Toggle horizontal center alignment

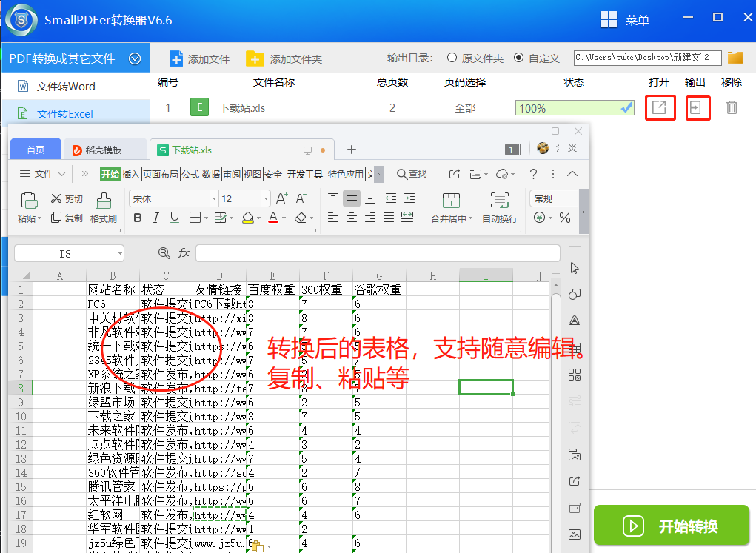coord(352,218)
